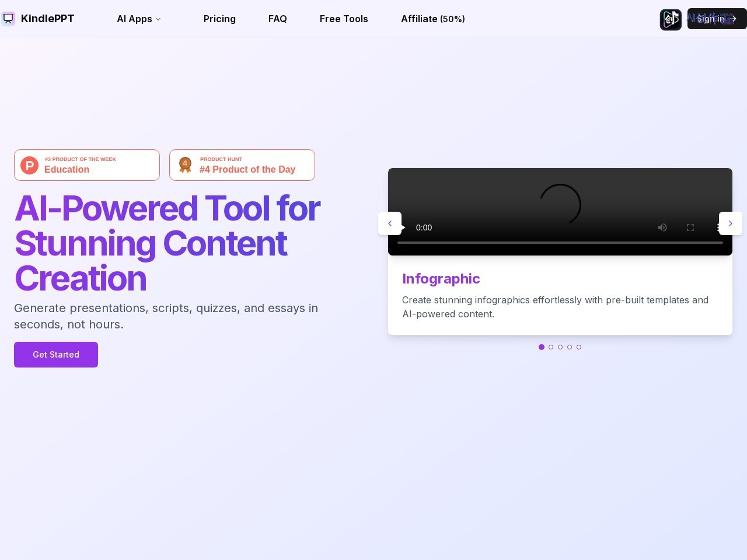Seek along the video progress bar

(x=560, y=242)
